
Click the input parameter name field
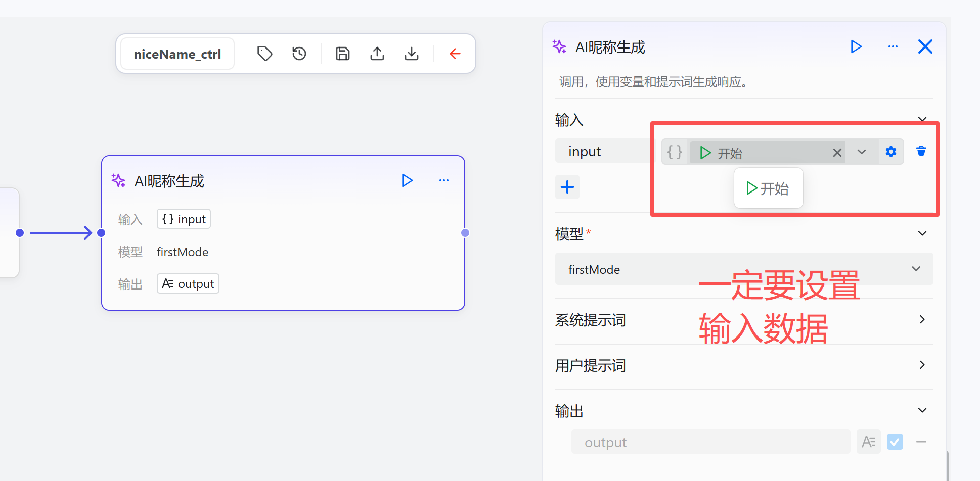click(x=605, y=151)
